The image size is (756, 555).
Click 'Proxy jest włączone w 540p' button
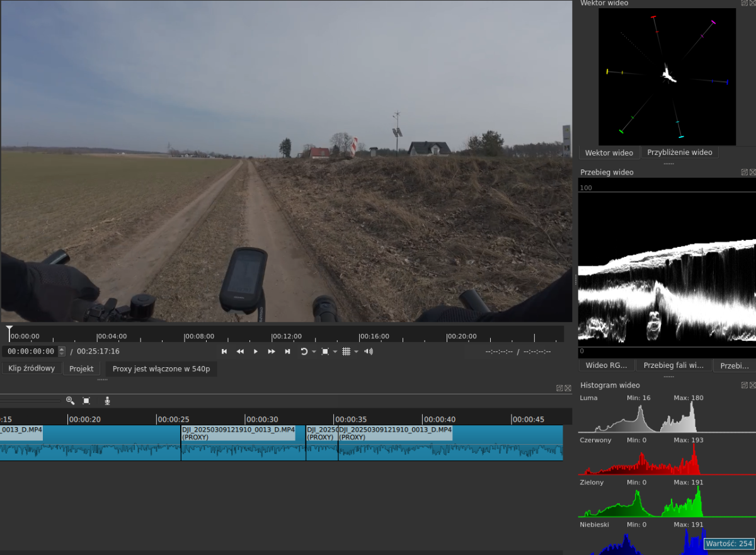point(161,369)
